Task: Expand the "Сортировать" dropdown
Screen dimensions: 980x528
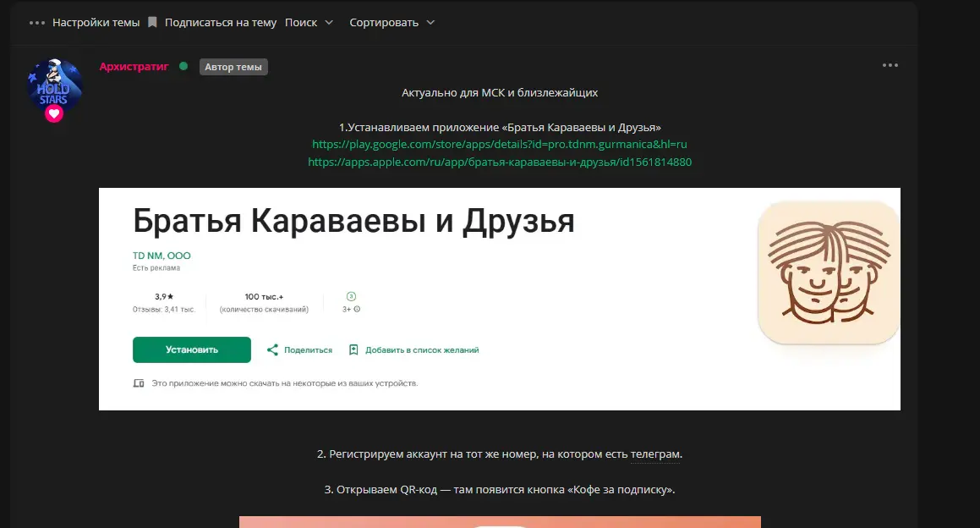Action: pos(391,23)
